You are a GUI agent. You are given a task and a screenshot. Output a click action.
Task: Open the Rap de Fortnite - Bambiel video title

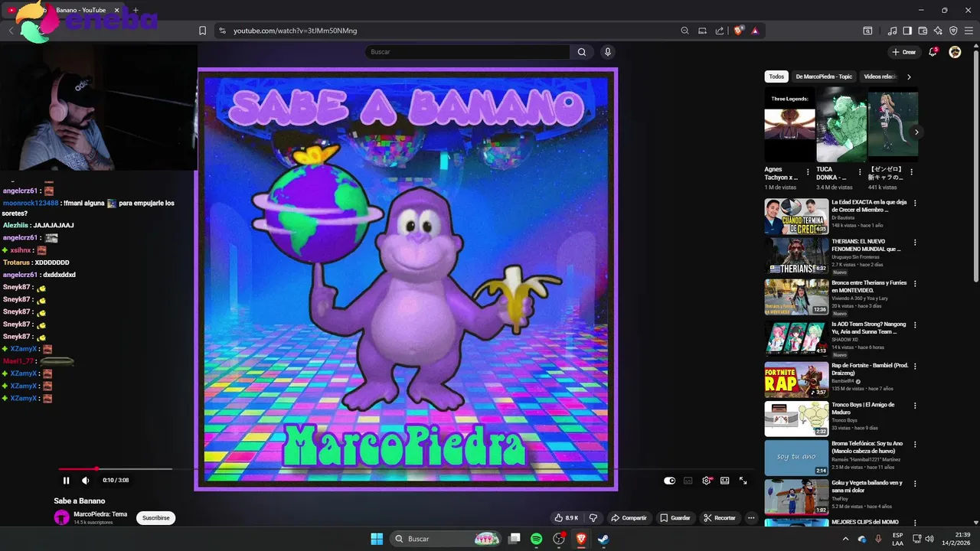pyautogui.click(x=870, y=369)
